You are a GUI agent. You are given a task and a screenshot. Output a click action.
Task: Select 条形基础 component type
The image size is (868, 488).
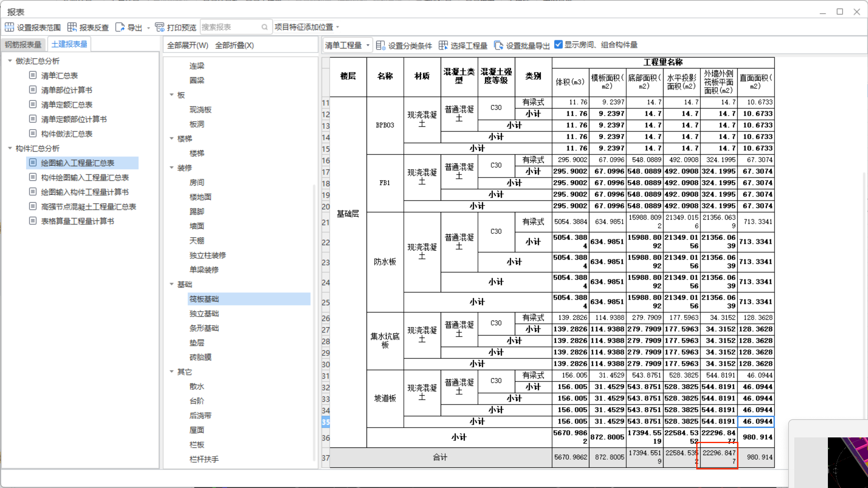[x=204, y=328]
